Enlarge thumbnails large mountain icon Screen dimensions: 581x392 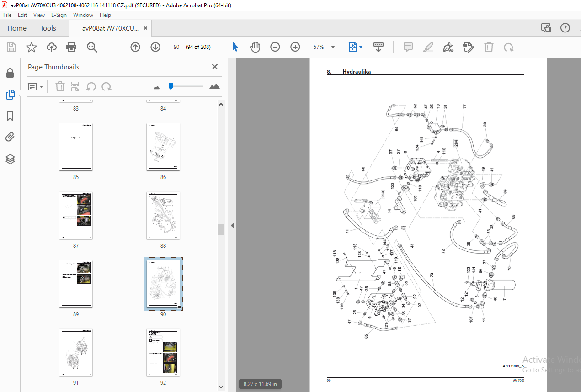214,86
